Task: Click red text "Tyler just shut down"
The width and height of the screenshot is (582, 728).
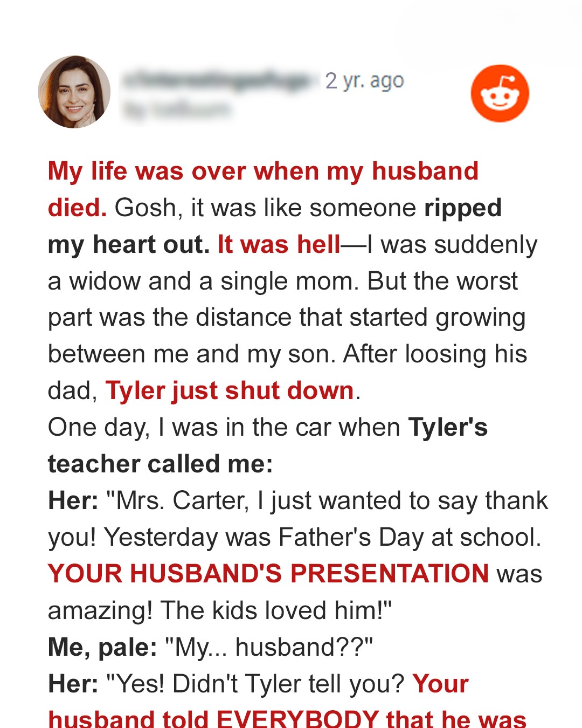Action: pos(230,391)
